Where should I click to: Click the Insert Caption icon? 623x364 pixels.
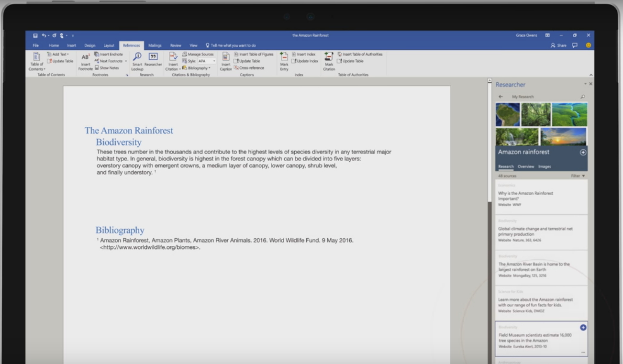pyautogui.click(x=226, y=57)
